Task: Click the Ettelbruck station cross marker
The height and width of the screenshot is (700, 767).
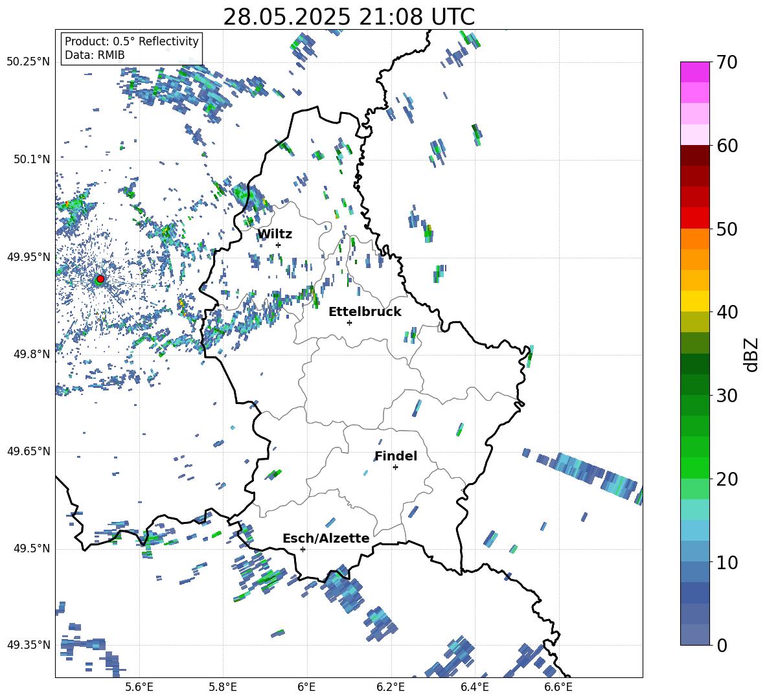Action: (x=349, y=322)
